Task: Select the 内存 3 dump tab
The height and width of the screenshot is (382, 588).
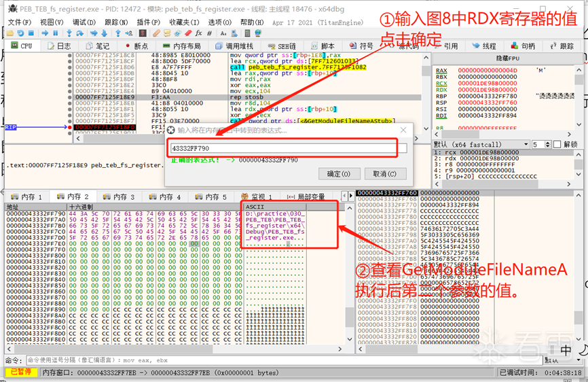Action: tap(119, 196)
